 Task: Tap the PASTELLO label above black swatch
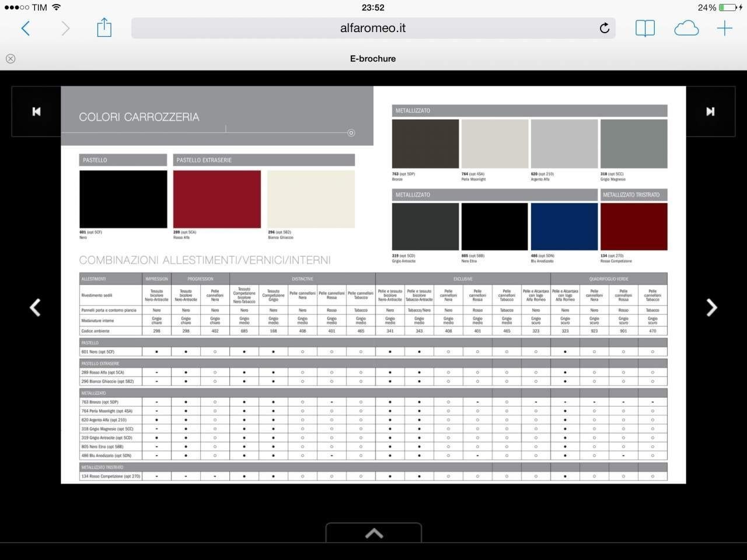(x=123, y=160)
